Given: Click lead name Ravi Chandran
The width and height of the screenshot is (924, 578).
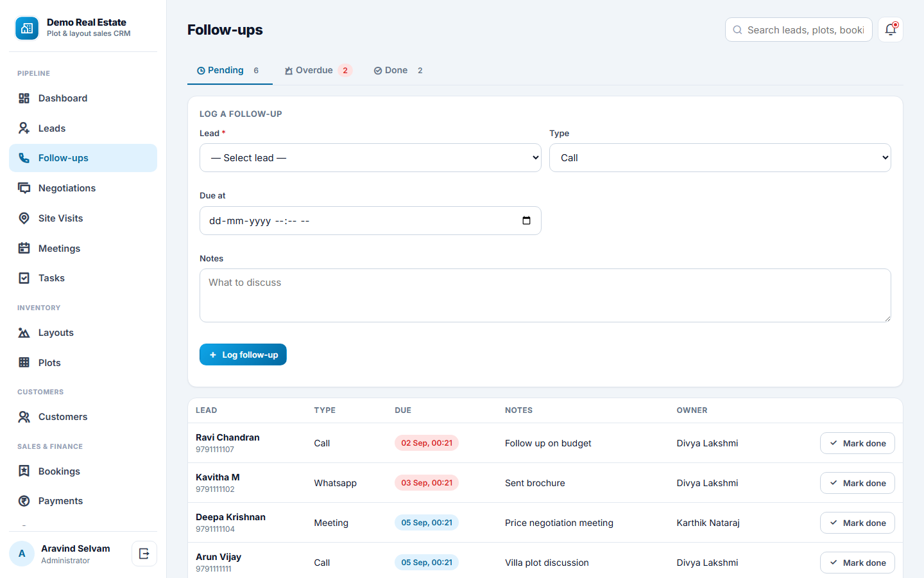Looking at the screenshot, I should tap(228, 437).
